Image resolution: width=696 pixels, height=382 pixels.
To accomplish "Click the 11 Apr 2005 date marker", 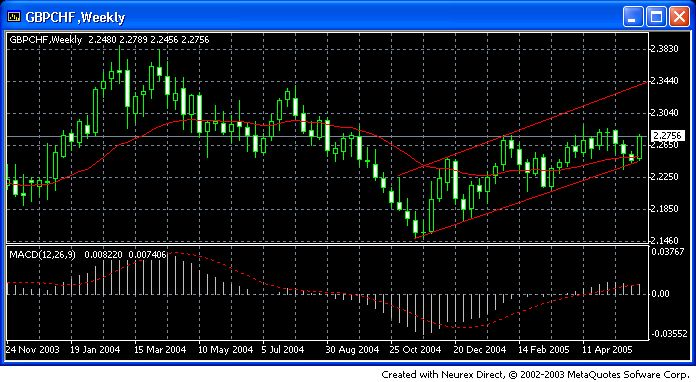I will coord(607,350).
